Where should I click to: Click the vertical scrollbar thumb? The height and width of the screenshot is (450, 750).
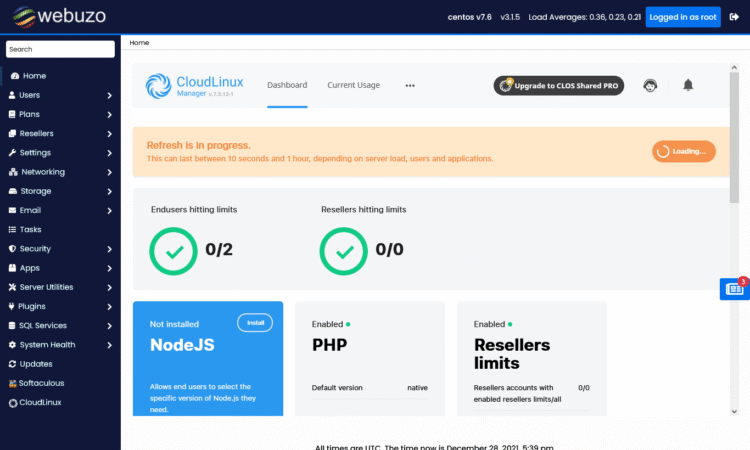click(x=734, y=138)
